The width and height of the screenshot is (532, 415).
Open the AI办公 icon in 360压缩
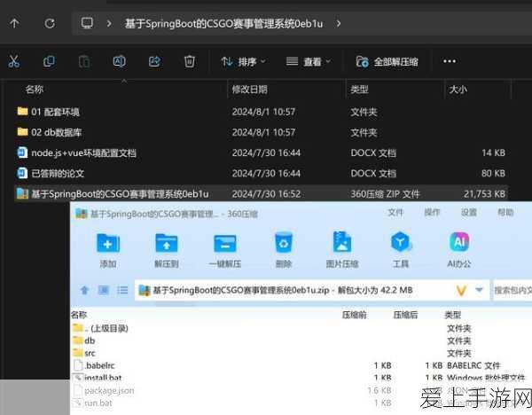[459, 250]
